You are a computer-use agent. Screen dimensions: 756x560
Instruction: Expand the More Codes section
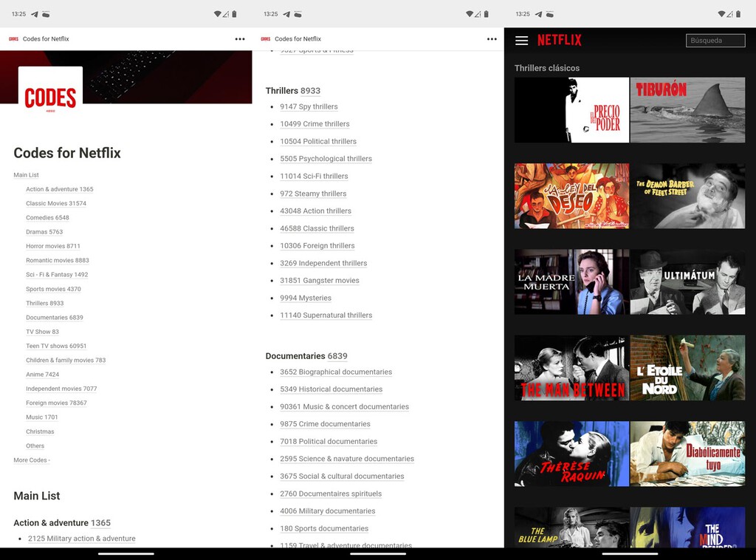coord(31,460)
